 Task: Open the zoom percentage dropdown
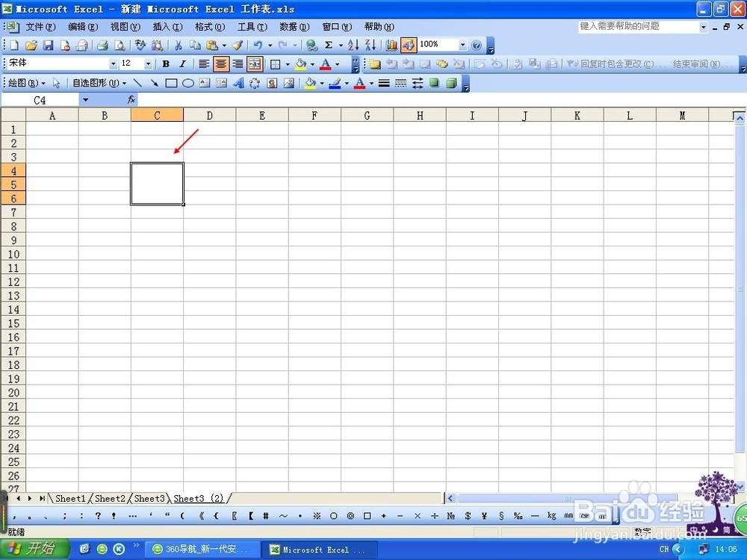[462, 46]
